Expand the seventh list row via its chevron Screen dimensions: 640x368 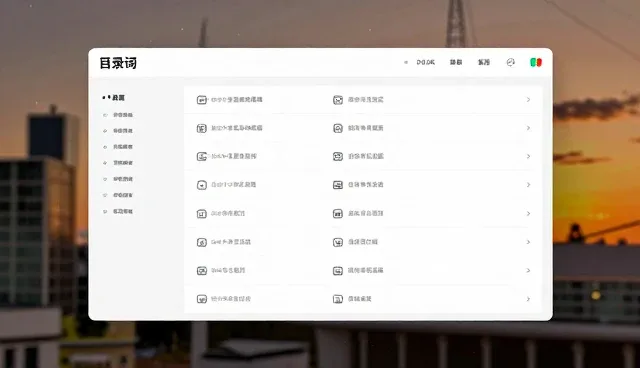[x=528, y=270]
